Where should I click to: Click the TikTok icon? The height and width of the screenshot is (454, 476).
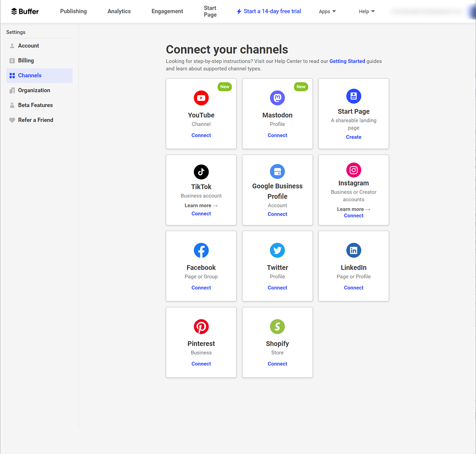click(201, 172)
